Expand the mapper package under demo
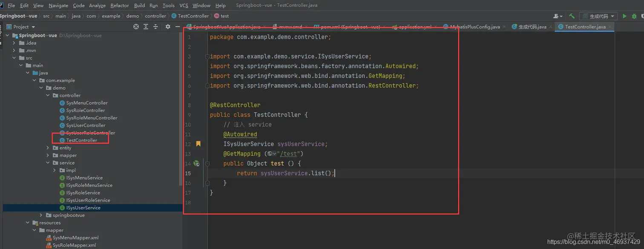Viewport: 644px width, 249px height. [x=48, y=155]
